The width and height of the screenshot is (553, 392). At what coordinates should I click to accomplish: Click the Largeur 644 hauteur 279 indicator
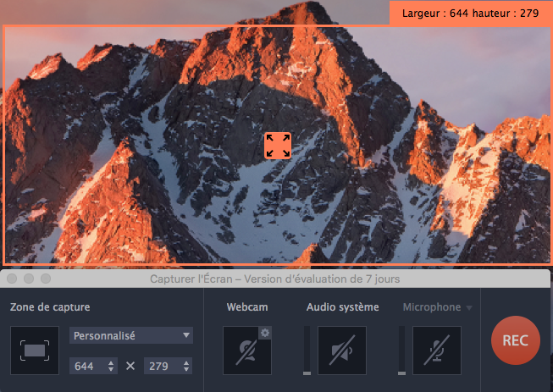(471, 13)
